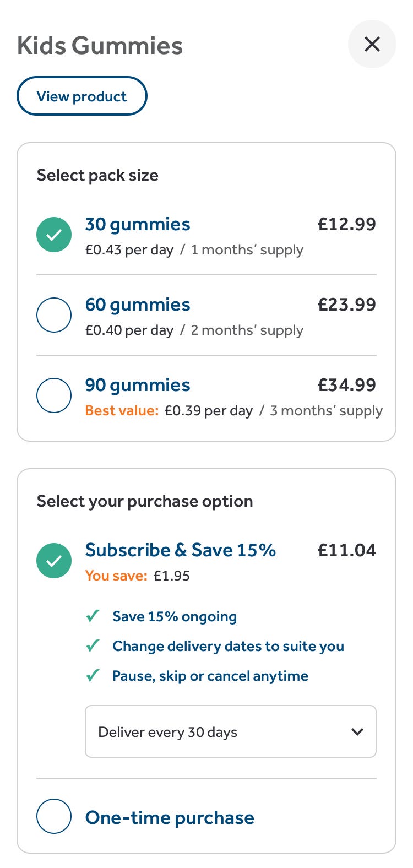Click checkmark next to Change delivery dates

point(93,645)
